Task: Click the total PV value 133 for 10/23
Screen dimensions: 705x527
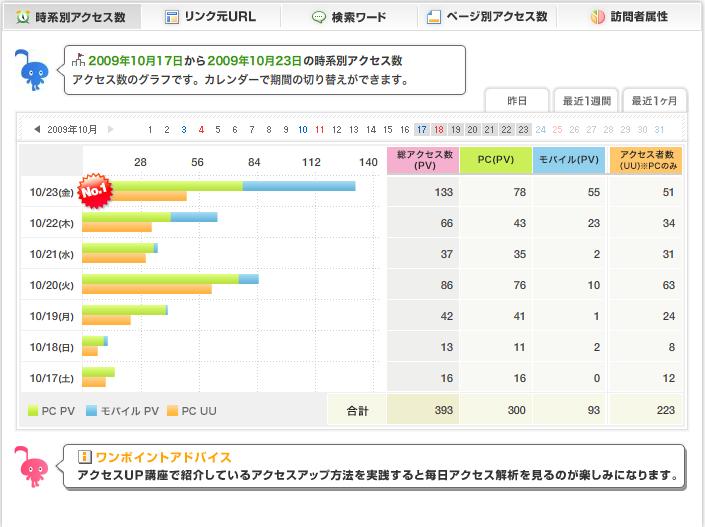Action: (443, 192)
